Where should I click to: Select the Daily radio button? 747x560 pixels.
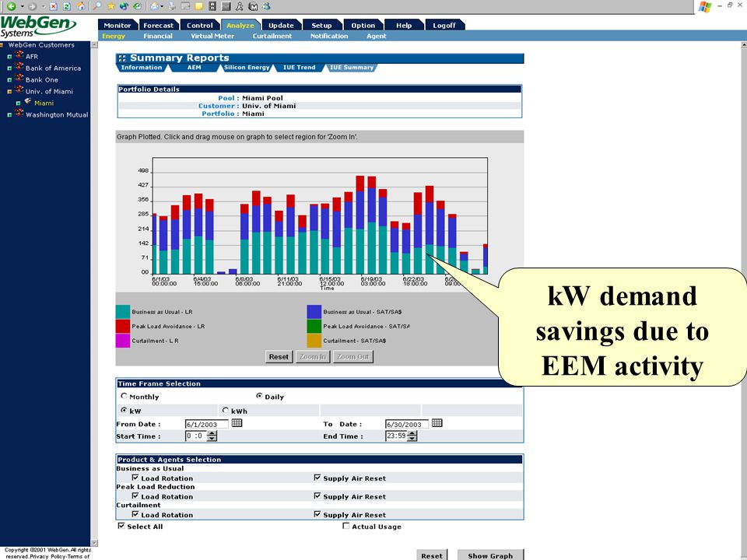tap(260, 396)
